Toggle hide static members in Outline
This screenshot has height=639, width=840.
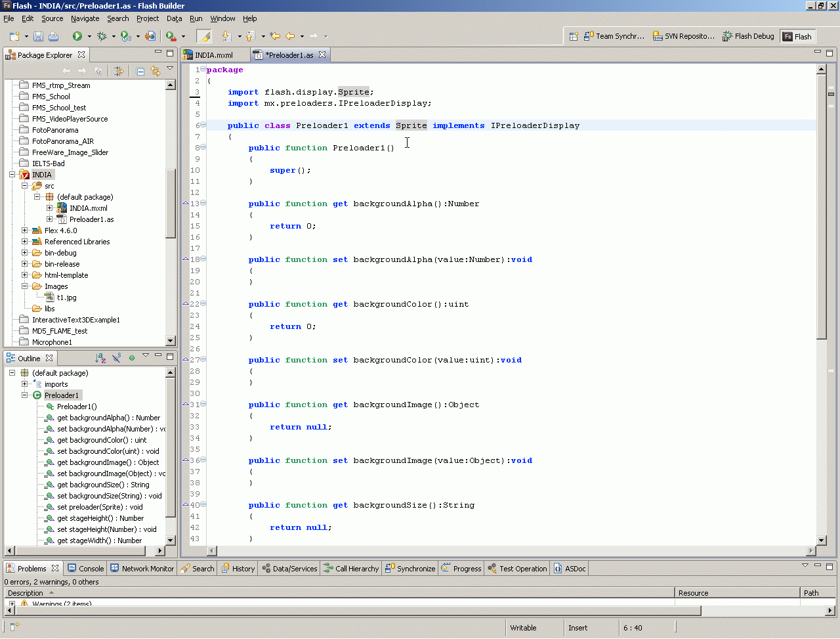point(117,358)
